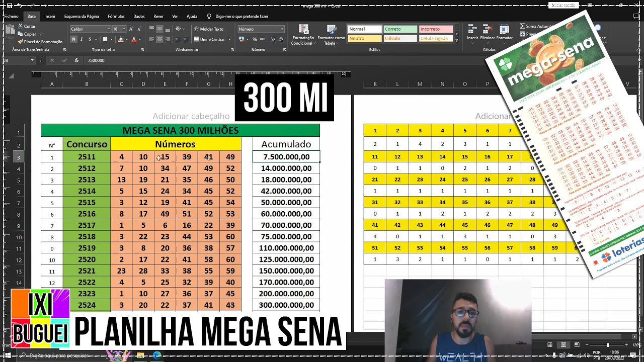Click the accounting currency format icon
This screenshot has width=644, height=362.
(x=242, y=39)
